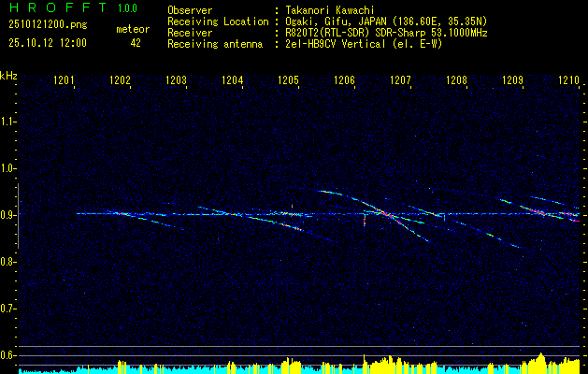Click the kHz unit label
This screenshot has width=588, height=374.
pos(8,76)
